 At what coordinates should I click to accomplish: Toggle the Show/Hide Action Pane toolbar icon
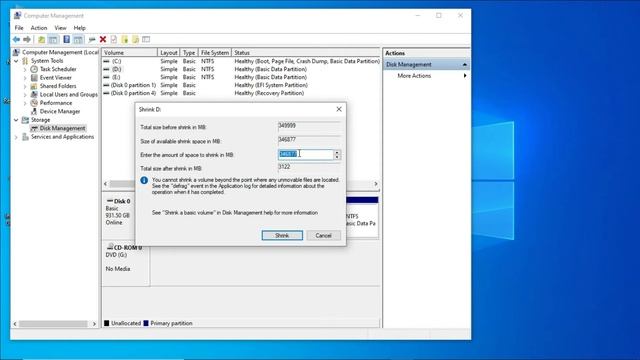pos(78,40)
